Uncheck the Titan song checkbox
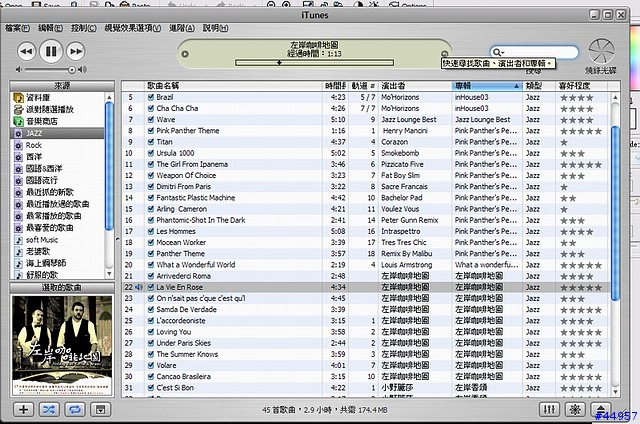Viewport: 640px width, 424px height. [x=151, y=142]
